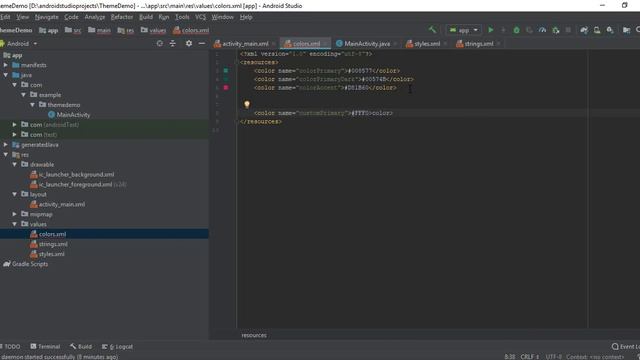640x360 pixels.
Task: Open the Logcat tool window
Action: [118, 347]
